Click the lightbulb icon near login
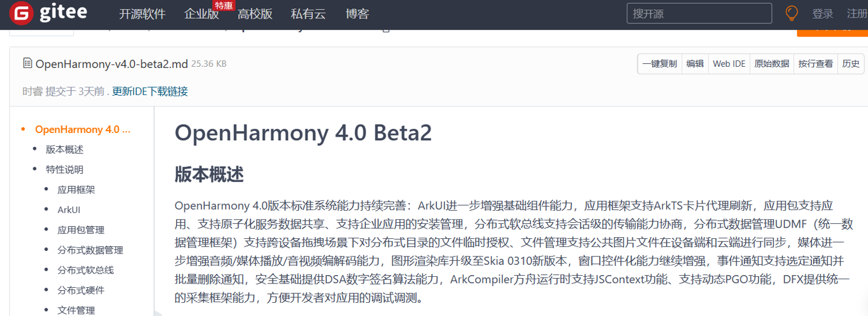The image size is (868, 316). (791, 13)
